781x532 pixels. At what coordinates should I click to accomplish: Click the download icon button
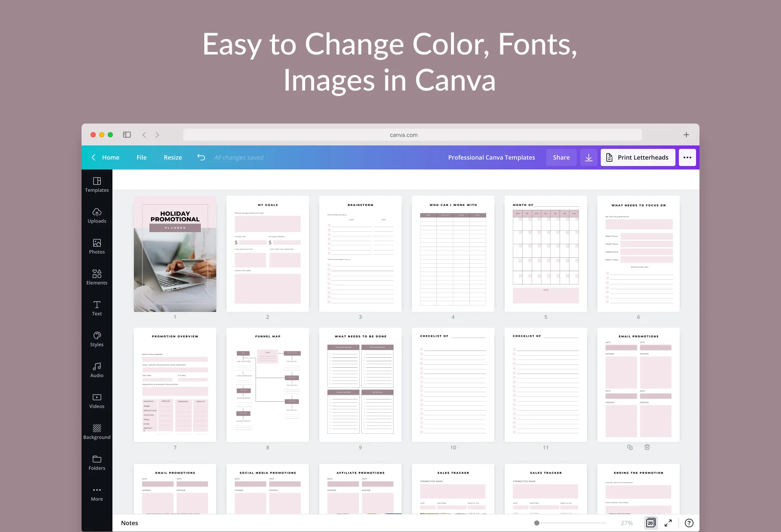[x=589, y=157]
